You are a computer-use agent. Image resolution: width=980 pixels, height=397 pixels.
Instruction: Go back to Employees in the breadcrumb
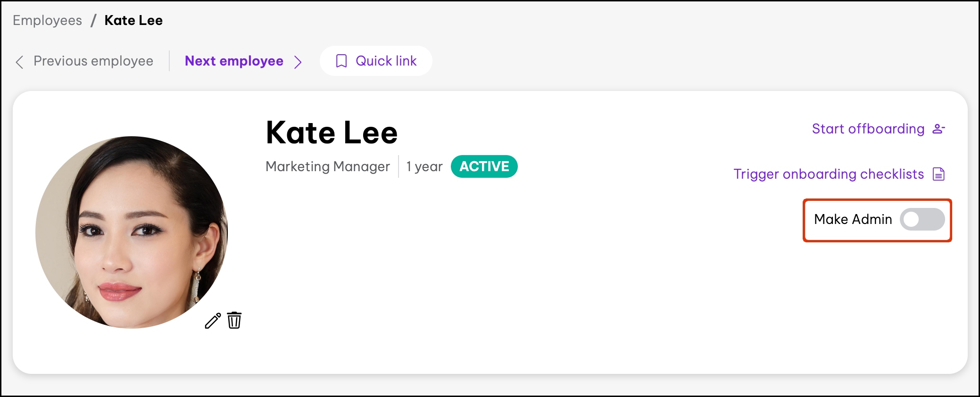click(x=47, y=20)
